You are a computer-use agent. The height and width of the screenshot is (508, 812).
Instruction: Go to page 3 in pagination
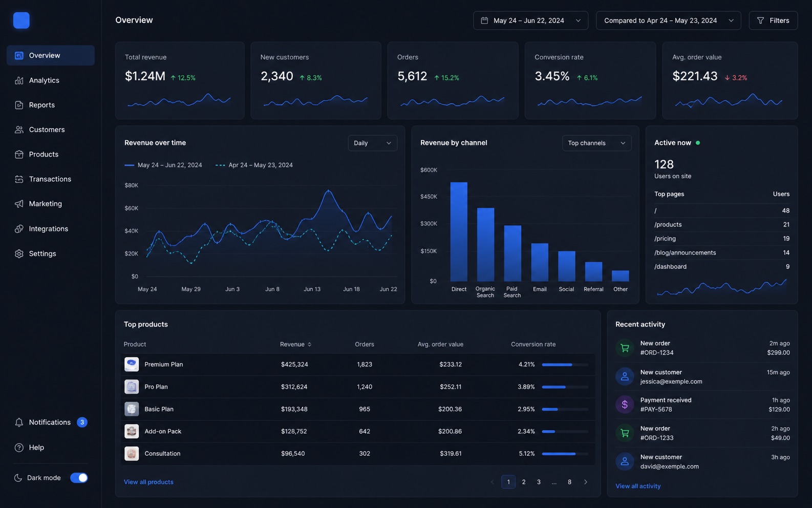[539, 482]
